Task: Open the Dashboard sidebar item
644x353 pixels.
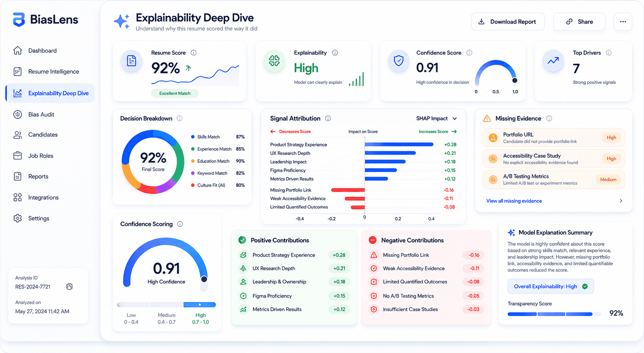Action: click(42, 51)
